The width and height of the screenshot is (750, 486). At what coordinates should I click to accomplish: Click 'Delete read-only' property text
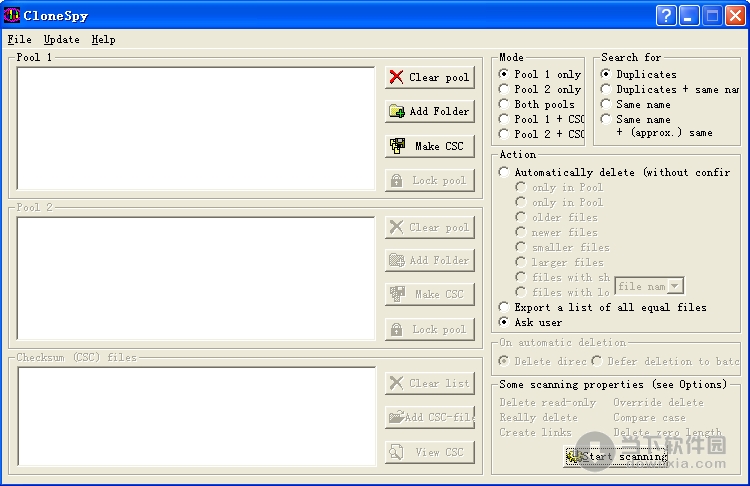click(x=548, y=402)
